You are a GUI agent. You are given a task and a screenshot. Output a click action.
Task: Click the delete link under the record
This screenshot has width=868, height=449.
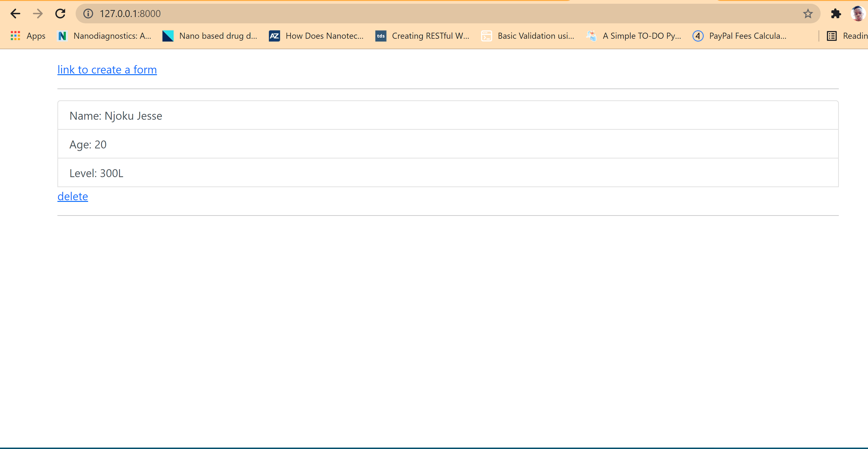[73, 196]
